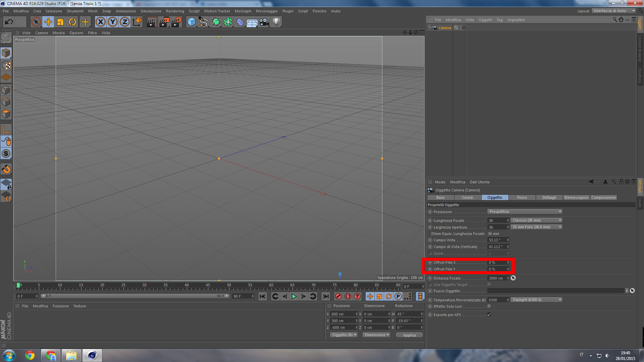Enable the Effetto Solo Luci checkbox
The width and height of the screenshot is (644, 362).
[x=489, y=306]
